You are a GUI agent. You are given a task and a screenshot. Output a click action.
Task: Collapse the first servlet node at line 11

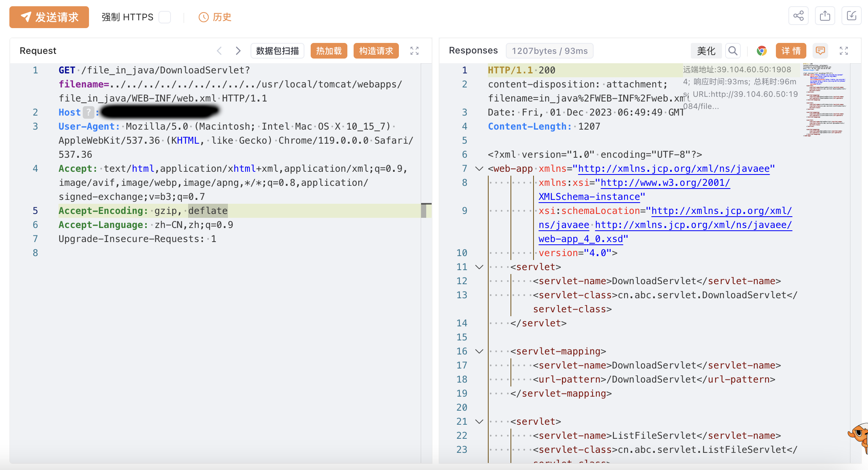coord(479,267)
